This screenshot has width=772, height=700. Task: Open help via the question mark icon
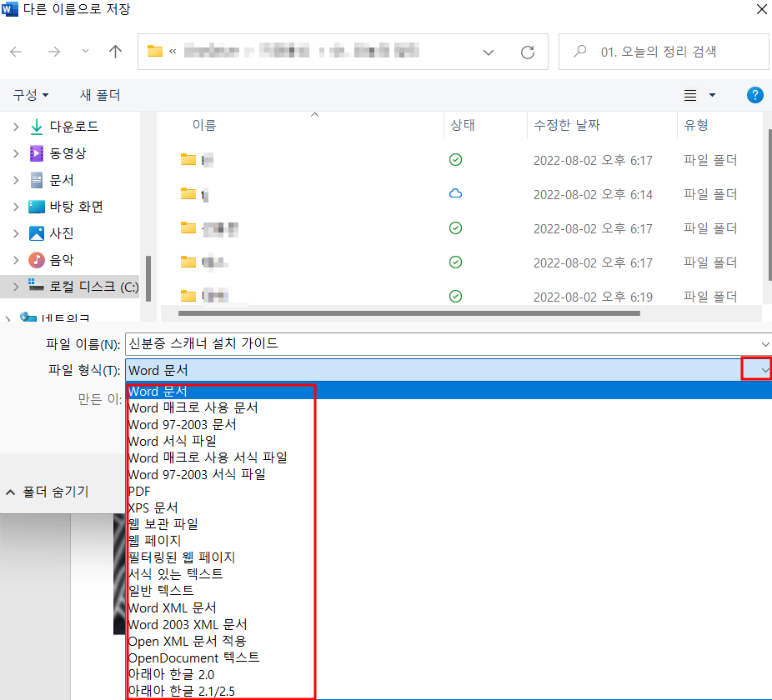pos(754,95)
